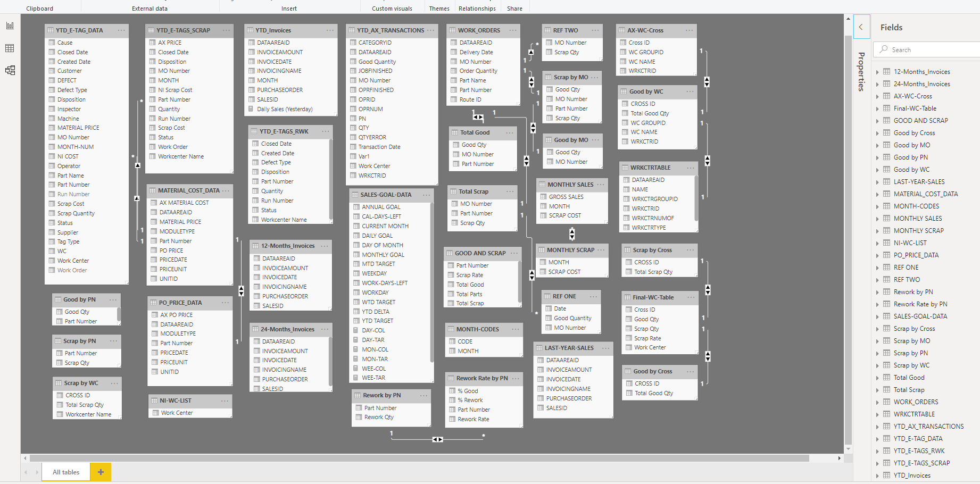Open LAST-YEAR-SALES table options ellipsis
Viewport: 980px width, 484px height.
click(x=605, y=348)
